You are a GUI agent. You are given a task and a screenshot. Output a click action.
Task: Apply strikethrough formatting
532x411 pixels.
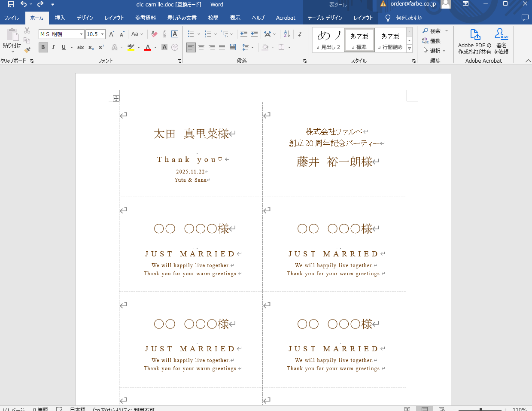click(x=80, y=47)
